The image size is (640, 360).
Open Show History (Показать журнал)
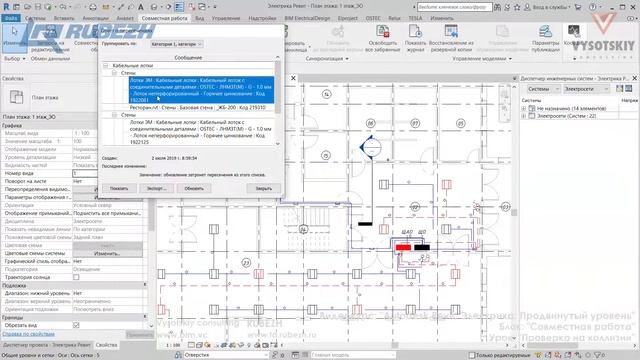tap(415, 32)
